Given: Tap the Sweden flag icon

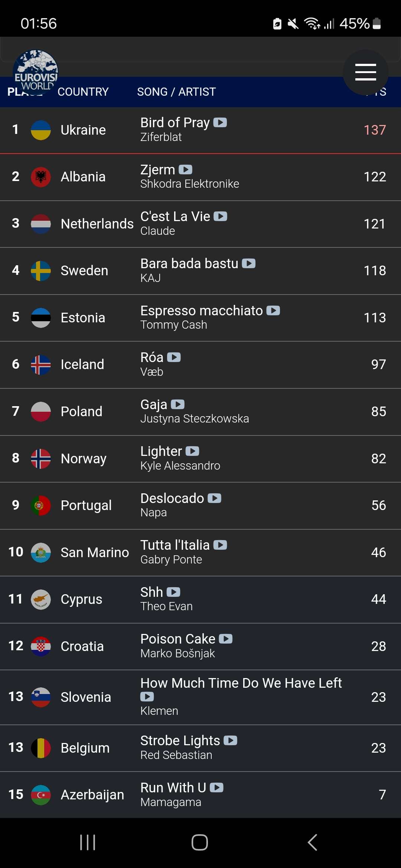Looking at the screenshot, I should pos(41,270).
